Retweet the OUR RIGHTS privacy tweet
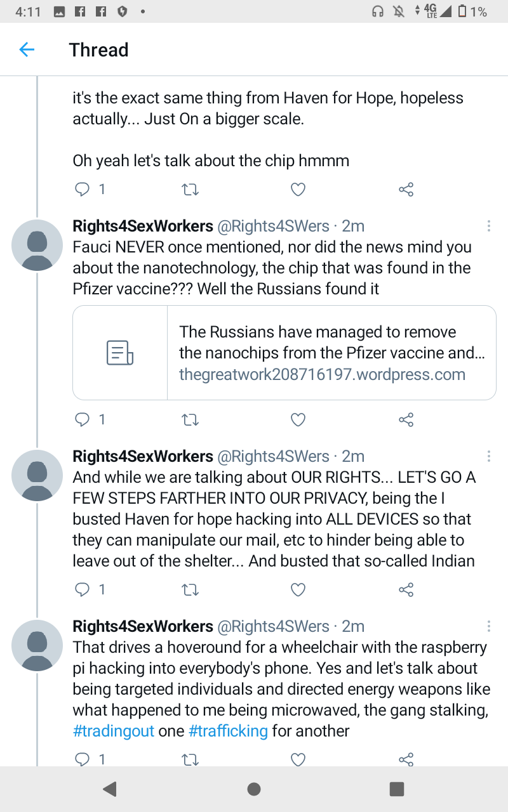The image size is (508, 812). (x=190, y=590)
